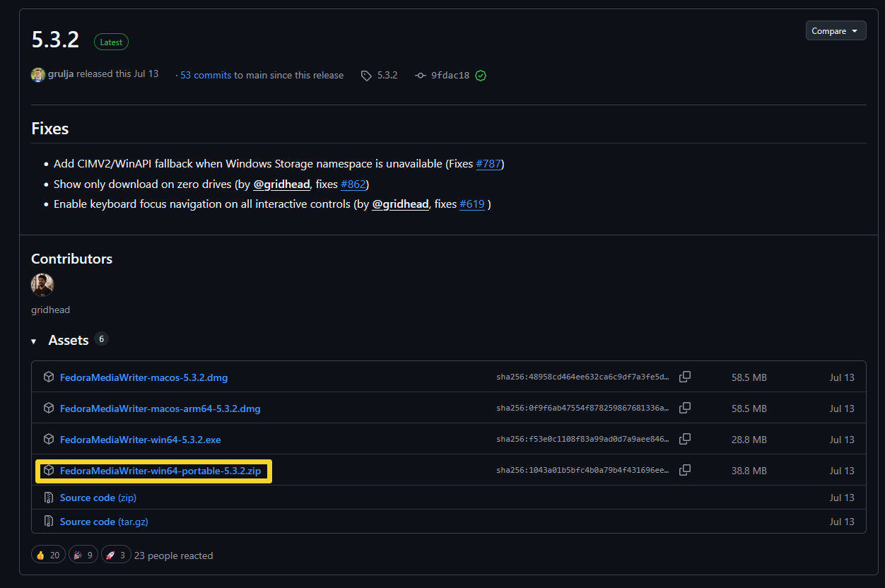
Task: Open issue #787 link
Action: click(x=488, y=164)
